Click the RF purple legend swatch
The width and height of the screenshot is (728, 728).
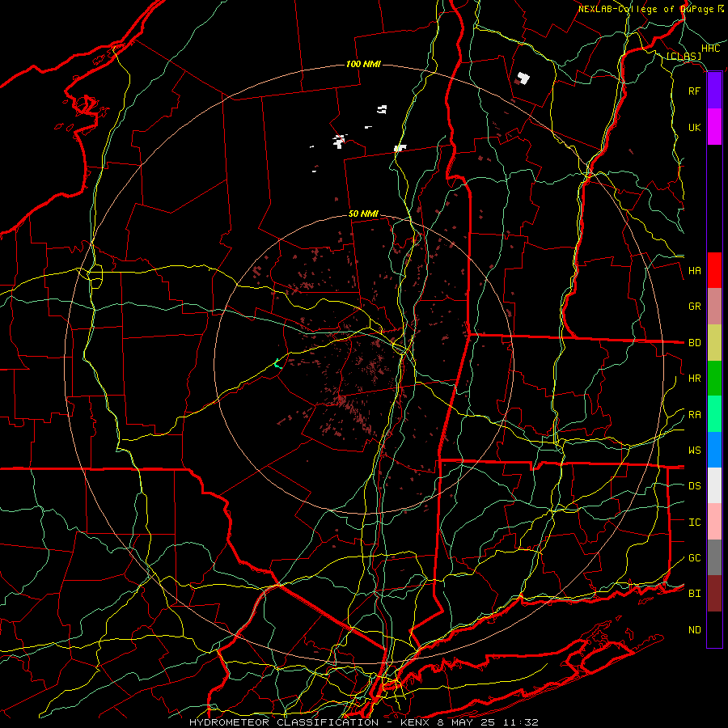(x=714, y=91)
